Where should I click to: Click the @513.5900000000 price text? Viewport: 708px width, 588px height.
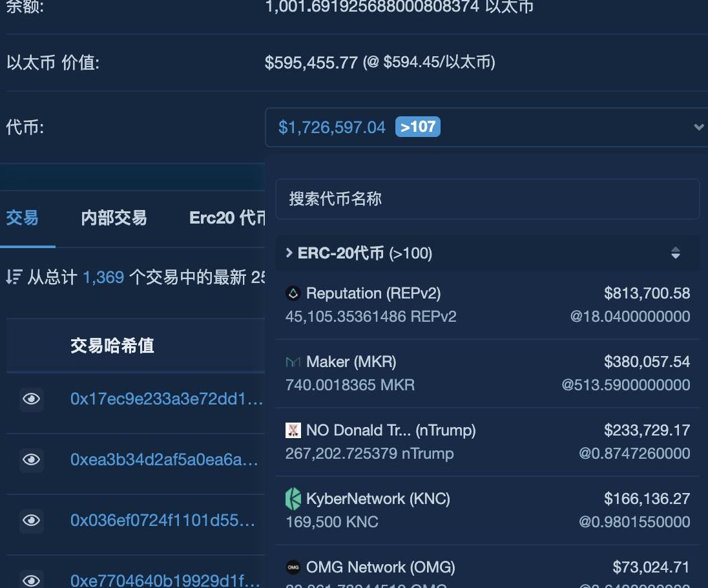625,385
